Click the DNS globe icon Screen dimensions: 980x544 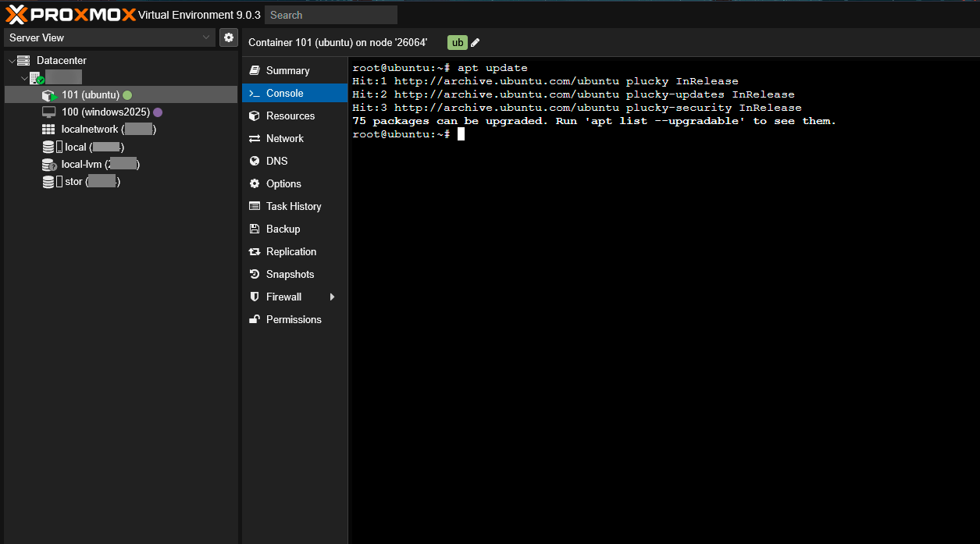coord(255,161)
